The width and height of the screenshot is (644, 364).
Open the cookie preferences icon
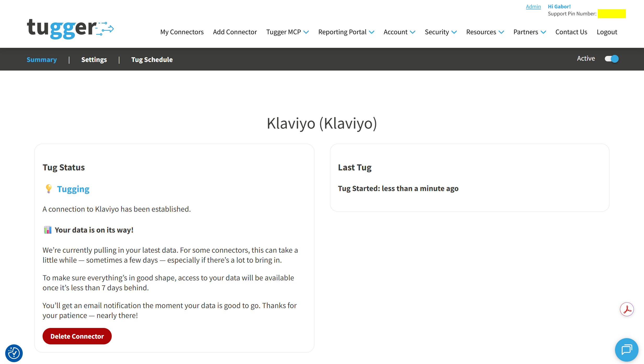[14, 353]
